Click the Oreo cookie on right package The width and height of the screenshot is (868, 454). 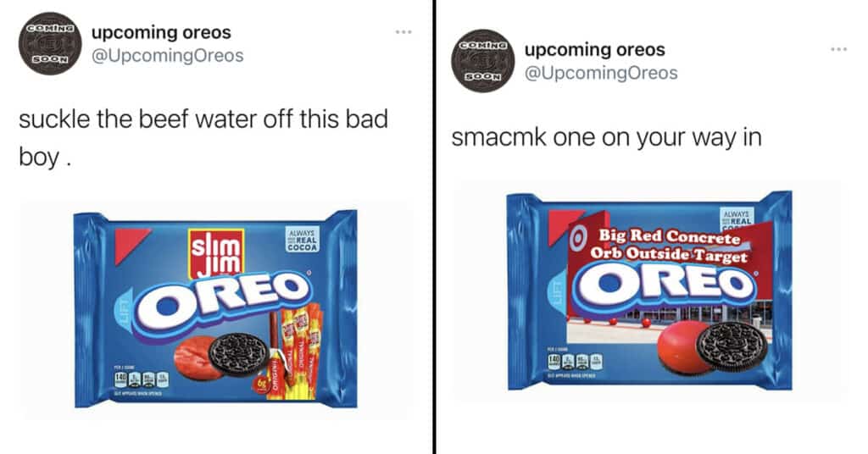point(733,346)
